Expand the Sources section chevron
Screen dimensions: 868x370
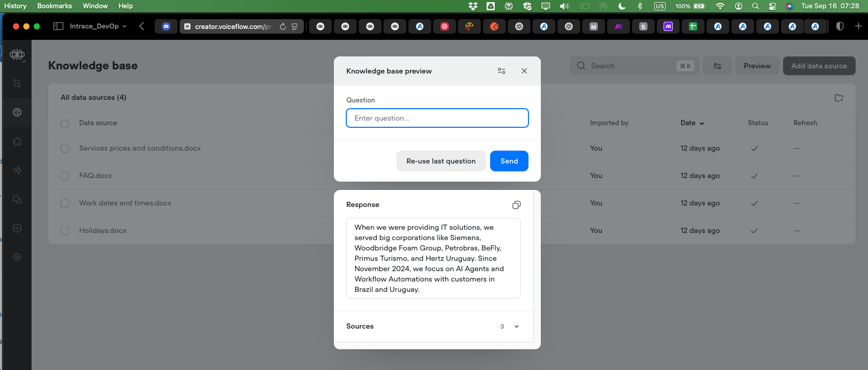click(517, 327)
